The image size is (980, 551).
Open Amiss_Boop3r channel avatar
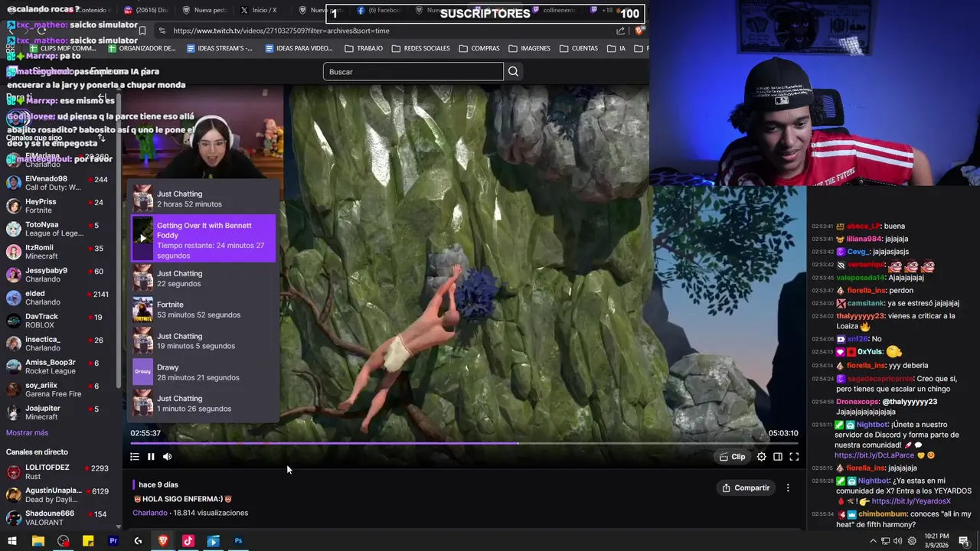point(13,367)
